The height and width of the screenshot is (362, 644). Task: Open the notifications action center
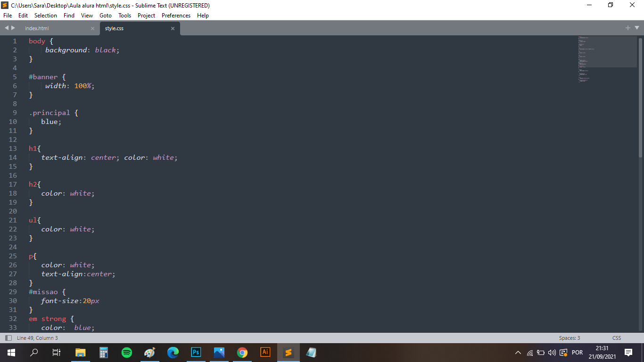point(628,353)
